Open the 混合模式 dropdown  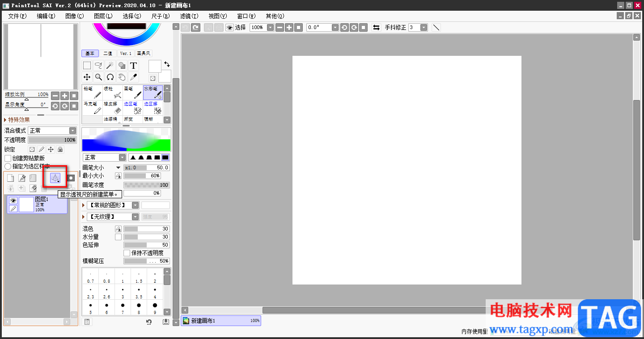click(52, 130)
